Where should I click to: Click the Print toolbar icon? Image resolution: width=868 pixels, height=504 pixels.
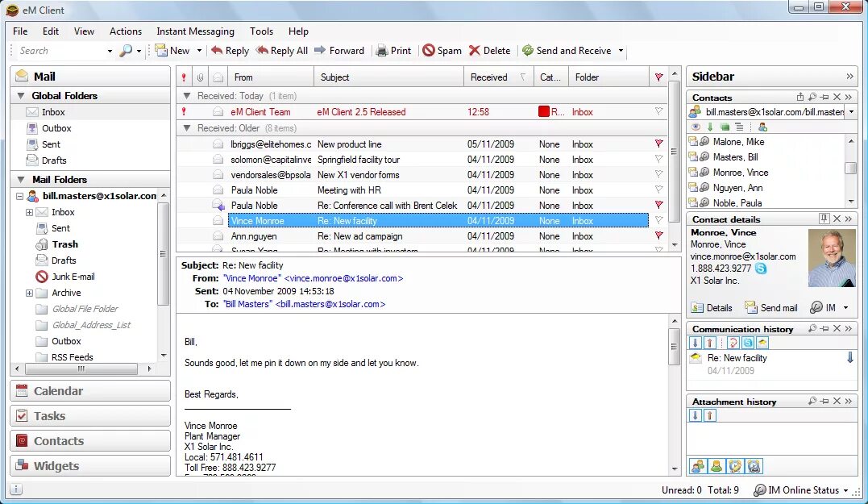click(x=381, y=50)
